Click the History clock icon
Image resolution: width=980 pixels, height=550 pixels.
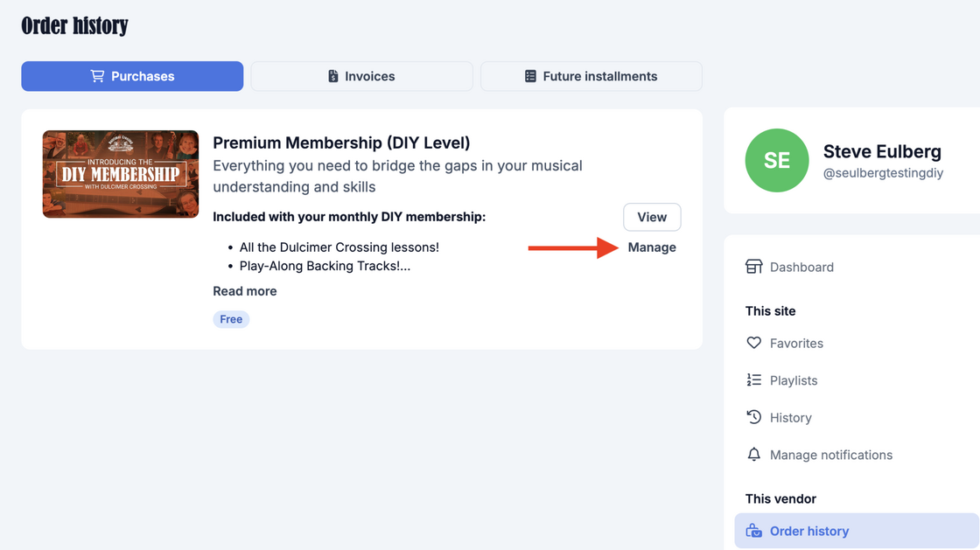[753, 417]
